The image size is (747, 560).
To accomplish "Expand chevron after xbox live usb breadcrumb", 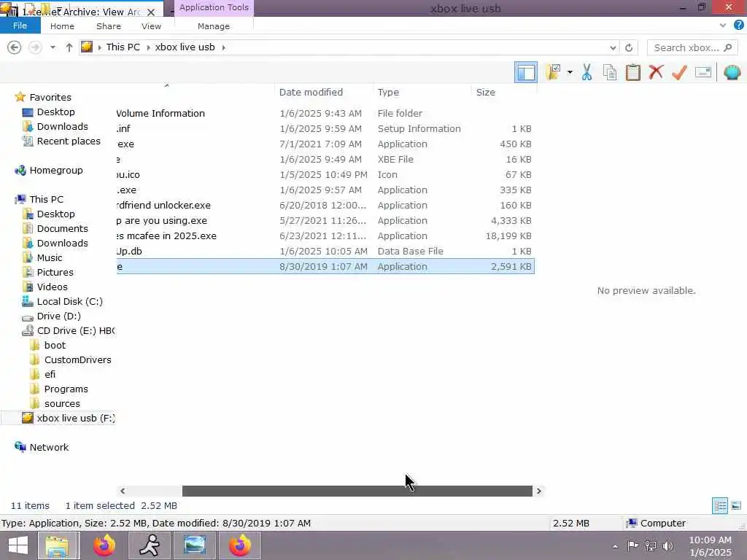I will click(x=223, y=47).
